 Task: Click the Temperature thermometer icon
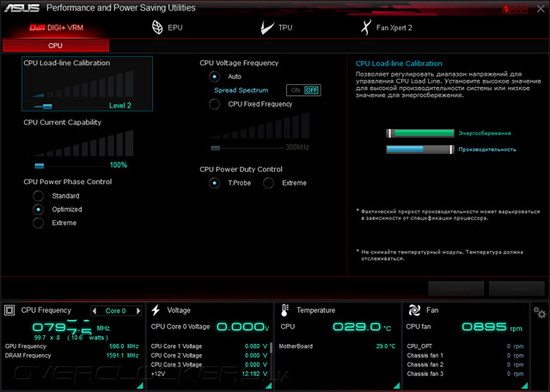click(284, 310)
